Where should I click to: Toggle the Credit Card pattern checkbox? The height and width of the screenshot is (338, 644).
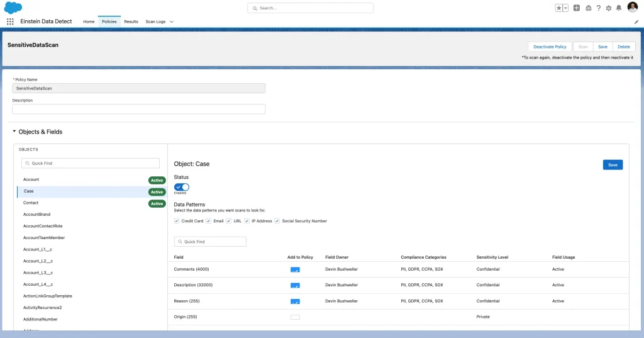tap(177, 221)
